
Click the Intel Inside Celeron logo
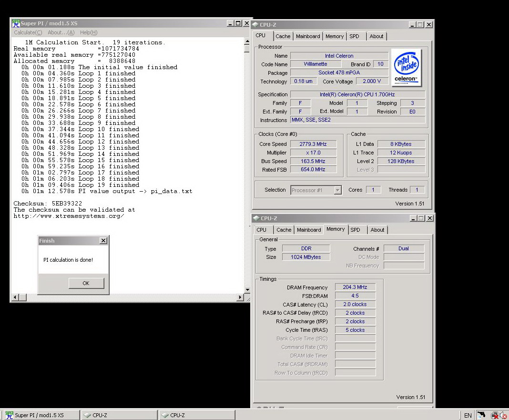point(406,67)
